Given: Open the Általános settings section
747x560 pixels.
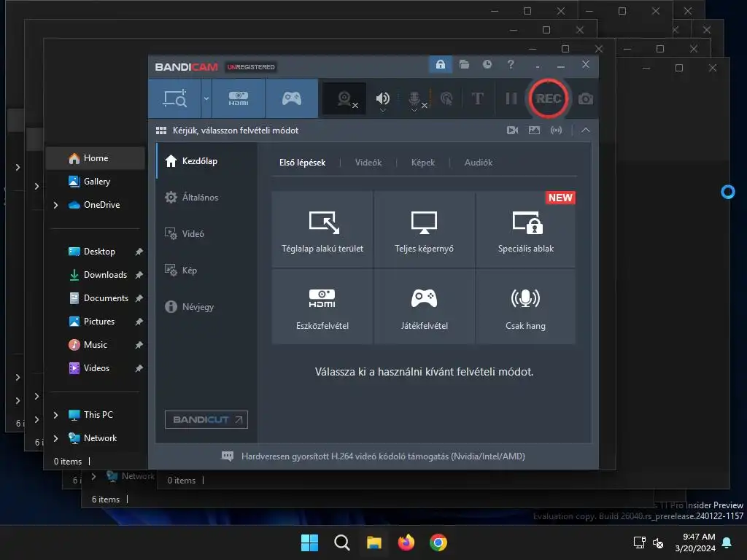Looking at the screenshot, I should click(206, 197).
